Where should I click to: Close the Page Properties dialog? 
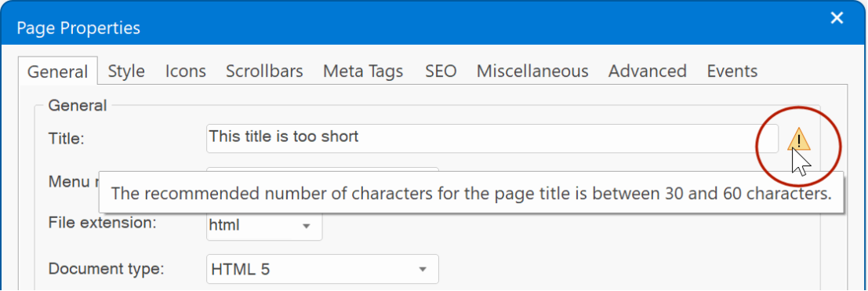[x=837, y=19]
